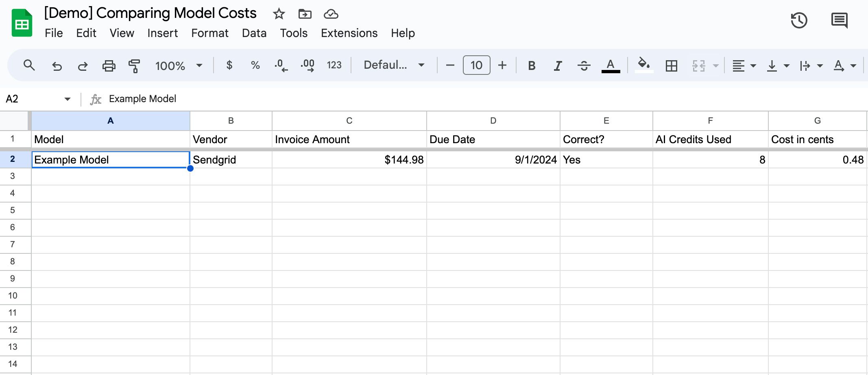The width and height of the screenshot is (868, 375).
Task: Select column A header
Action: (x=110, y=121)
